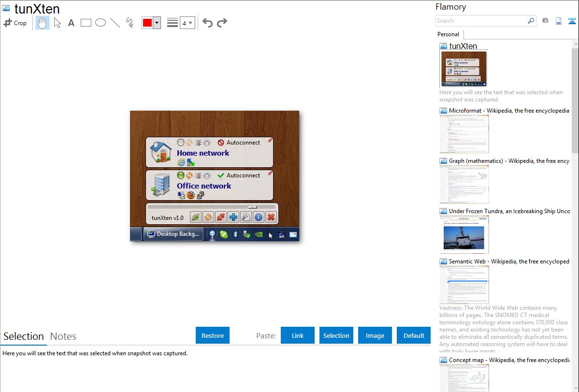Click the Home network log list icon
The image size is (579, 392).
(198, 143)
